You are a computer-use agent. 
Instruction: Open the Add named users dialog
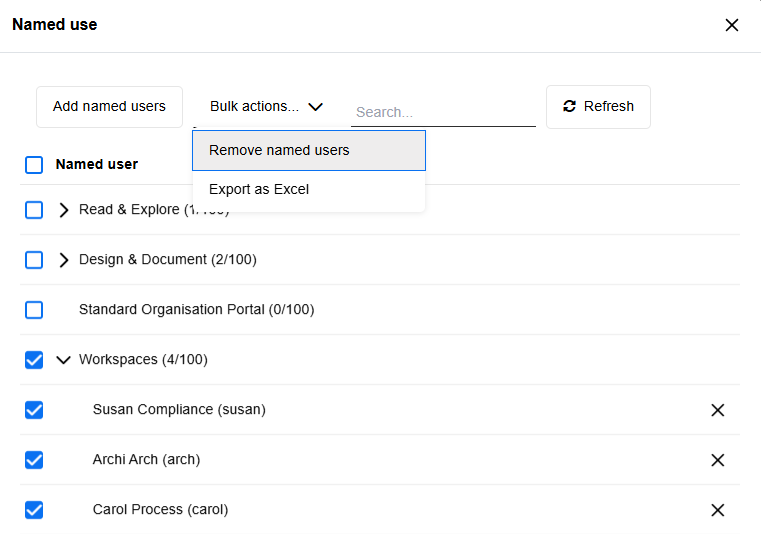tap(109, 107)
